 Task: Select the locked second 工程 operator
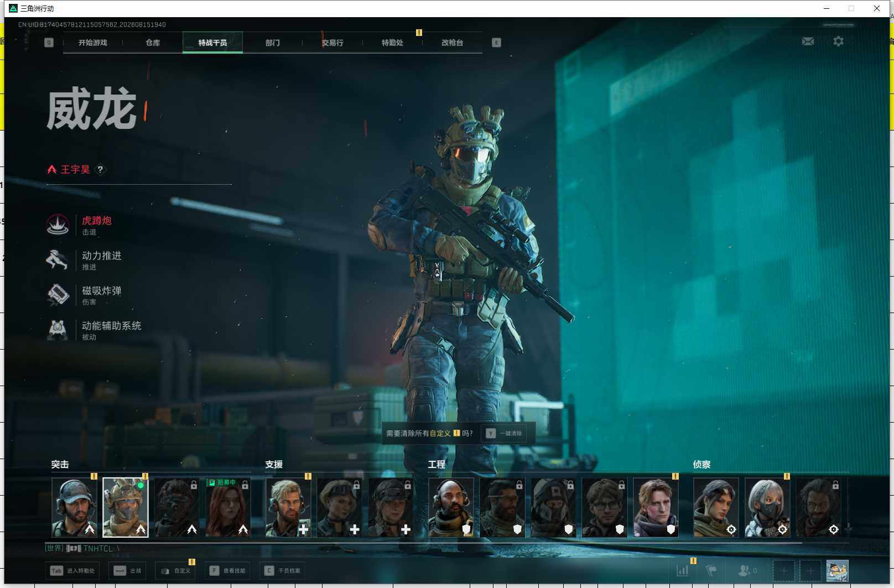tap(502, 507)
